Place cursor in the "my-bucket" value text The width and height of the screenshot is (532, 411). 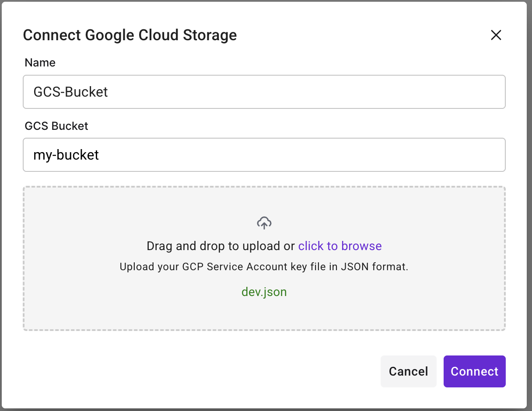66,155
